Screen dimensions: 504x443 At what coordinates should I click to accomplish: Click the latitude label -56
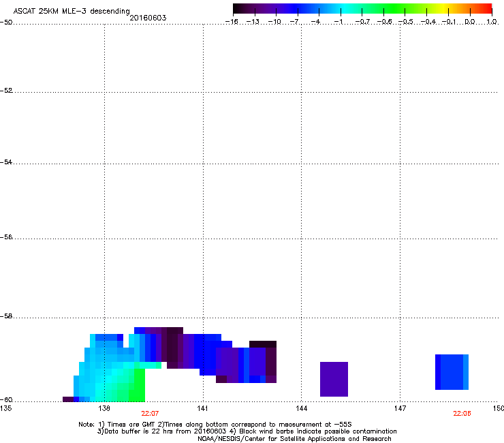pyautogui.click(x=6, y=236)
